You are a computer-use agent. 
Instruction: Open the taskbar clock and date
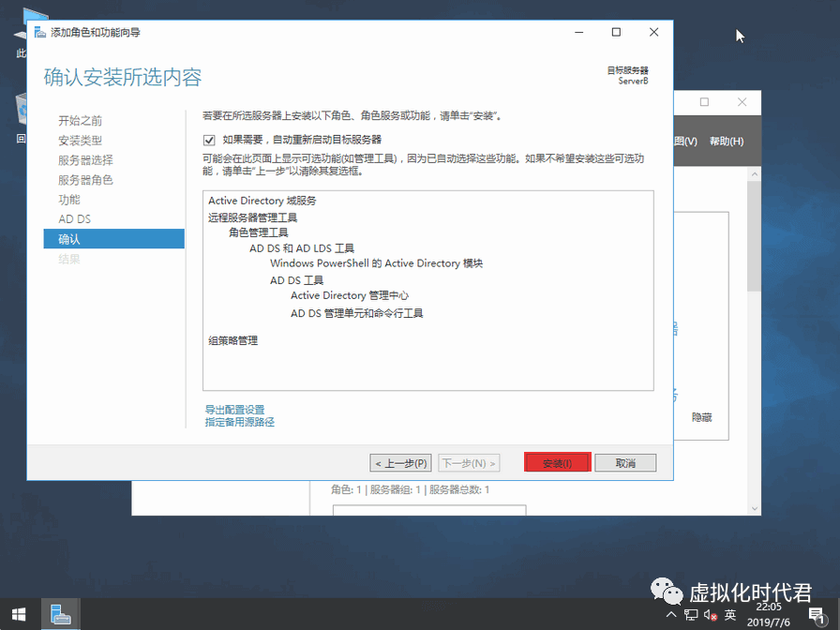coord(768,614)
